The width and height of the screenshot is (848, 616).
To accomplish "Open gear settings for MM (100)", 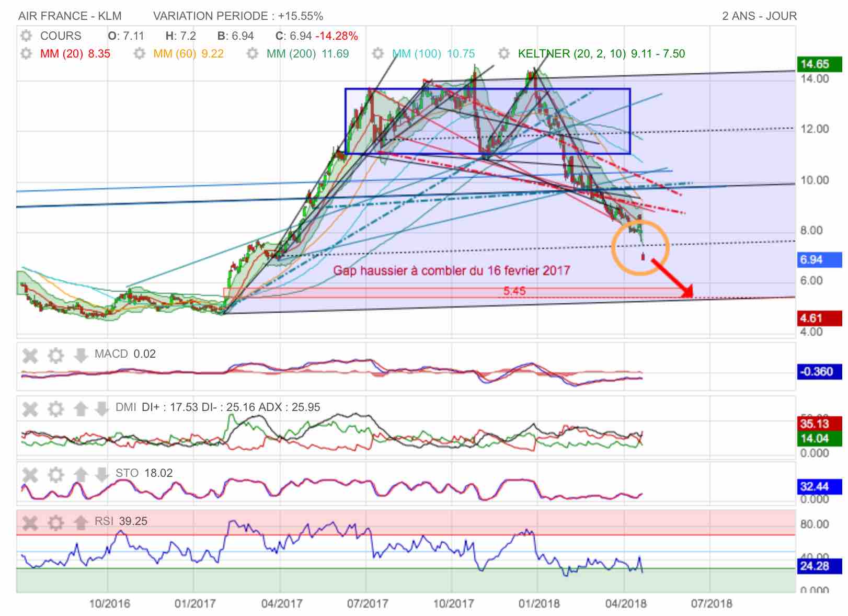I will click(378, 53).
